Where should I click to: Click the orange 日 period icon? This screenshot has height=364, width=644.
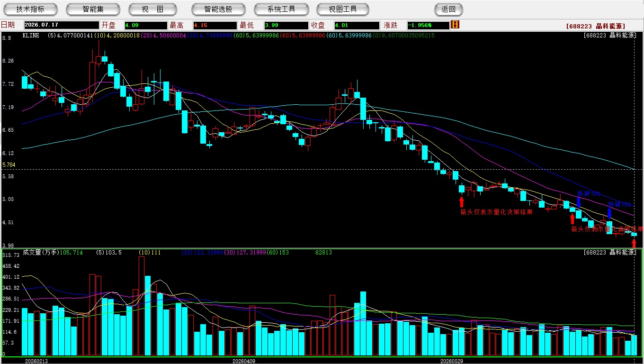(455, 25)
